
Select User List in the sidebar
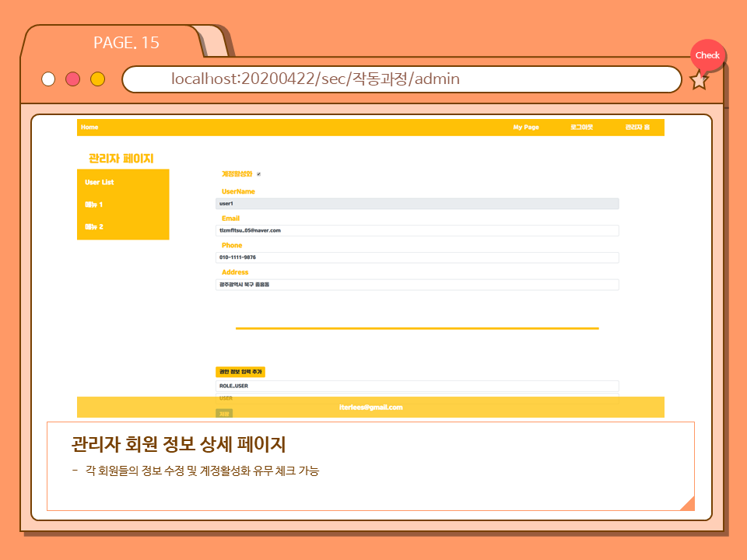[x=100, y=182]
